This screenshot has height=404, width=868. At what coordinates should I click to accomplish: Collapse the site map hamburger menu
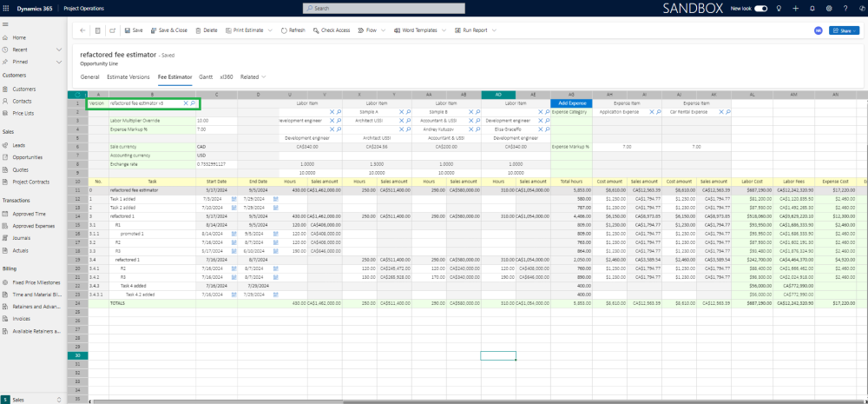click(7, 25)
